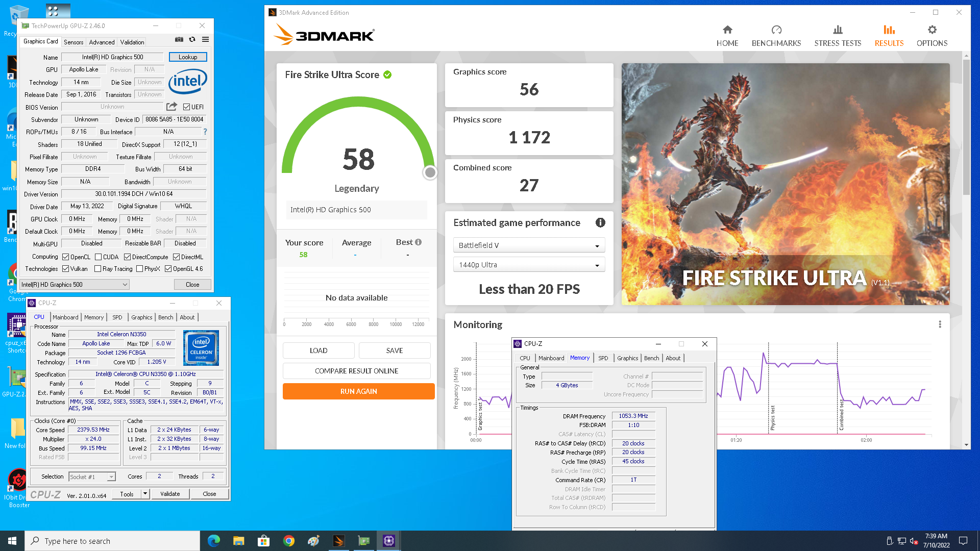Click COMPARE RESULT ONLINE

click(356, 371)
